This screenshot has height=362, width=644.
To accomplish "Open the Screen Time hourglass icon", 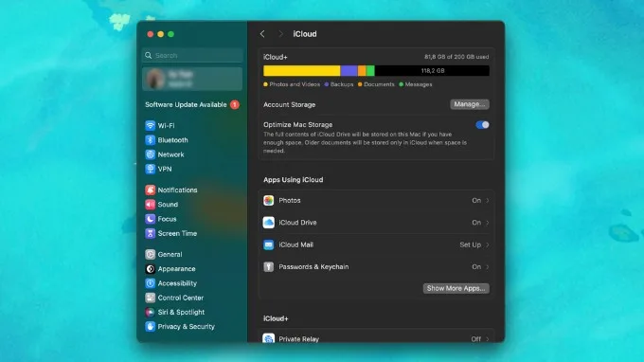I will pos(151,233).
